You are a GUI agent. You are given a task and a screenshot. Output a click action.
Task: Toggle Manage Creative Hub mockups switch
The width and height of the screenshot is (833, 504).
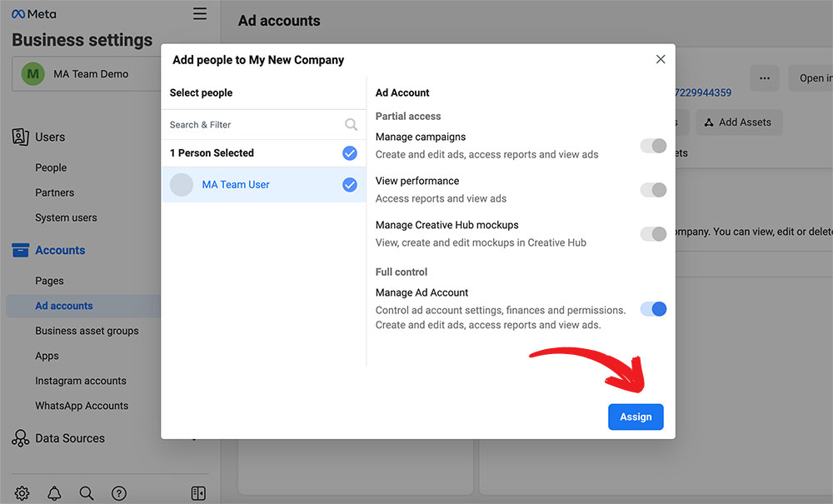coord(653,234)
